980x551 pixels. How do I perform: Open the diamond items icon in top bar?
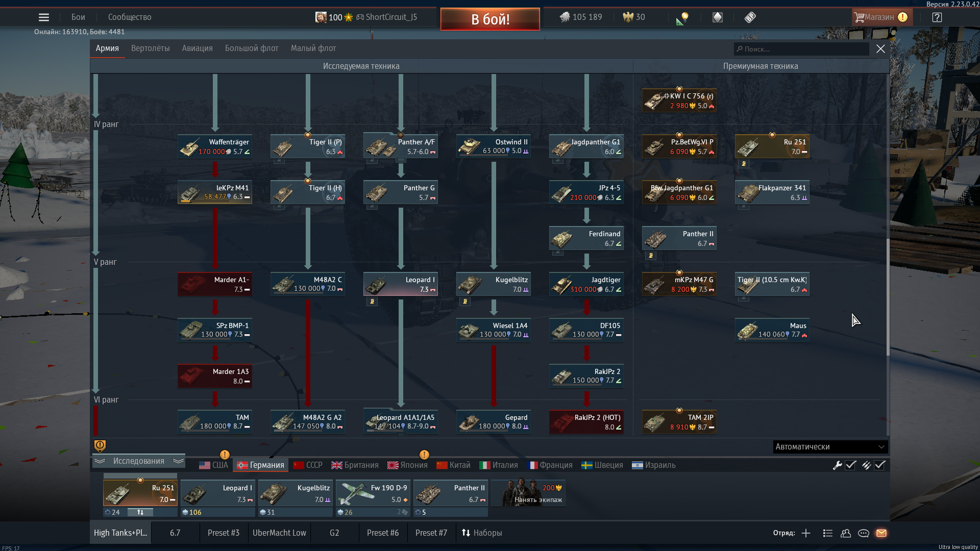(718, 17)
